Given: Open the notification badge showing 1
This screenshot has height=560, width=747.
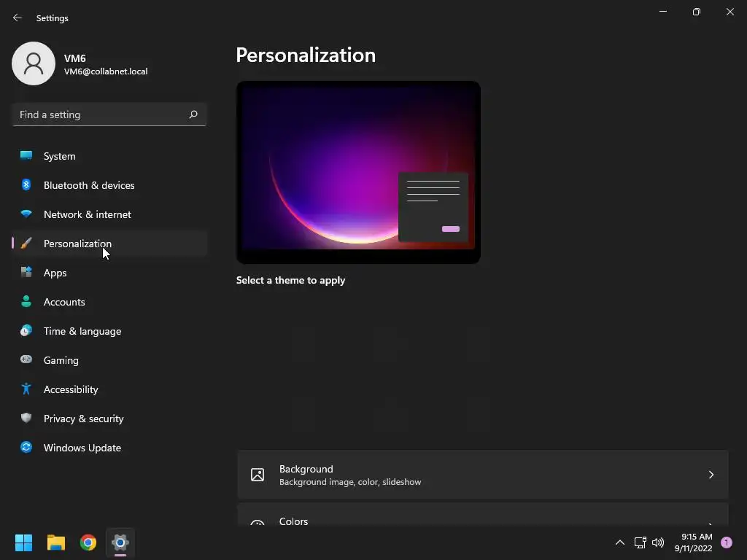Looking at the screenshot, I should [x=727, y=542].
